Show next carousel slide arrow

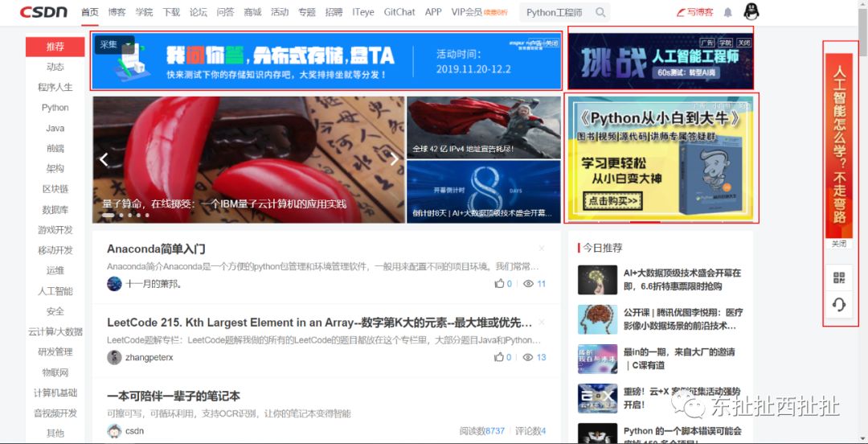(x=394, y=159)
